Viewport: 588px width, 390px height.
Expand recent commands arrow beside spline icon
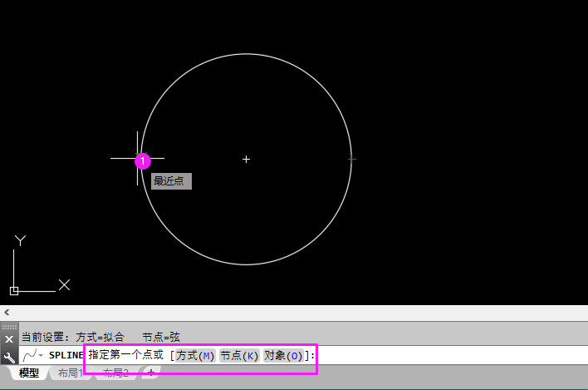41,355
